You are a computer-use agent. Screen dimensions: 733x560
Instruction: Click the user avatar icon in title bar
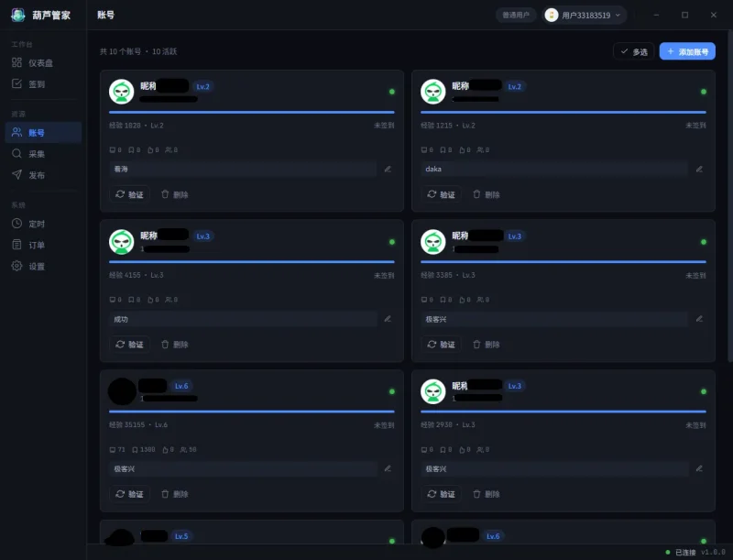(552, 15)
